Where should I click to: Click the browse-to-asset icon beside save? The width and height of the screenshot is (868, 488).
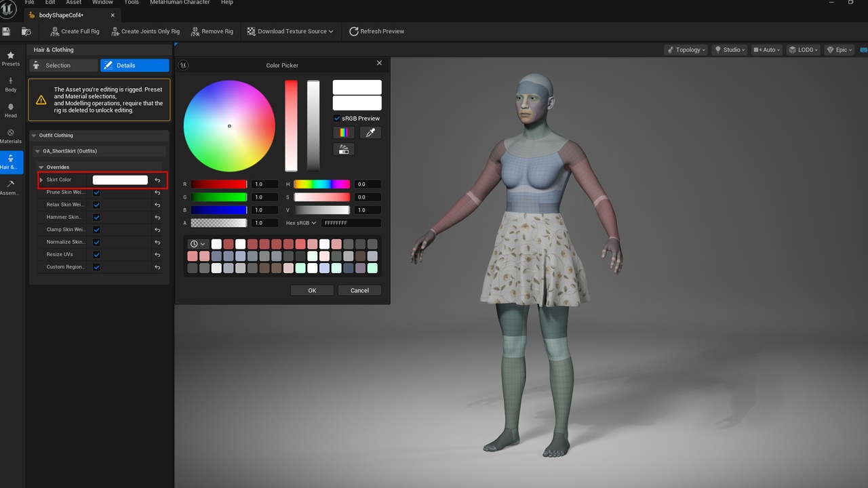(x=26, y=31)
